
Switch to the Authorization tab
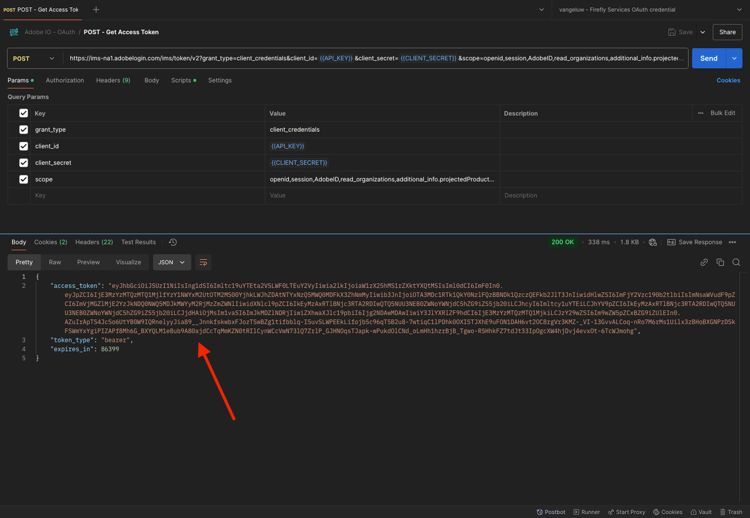pyautogui.click(x=65, y=80)
